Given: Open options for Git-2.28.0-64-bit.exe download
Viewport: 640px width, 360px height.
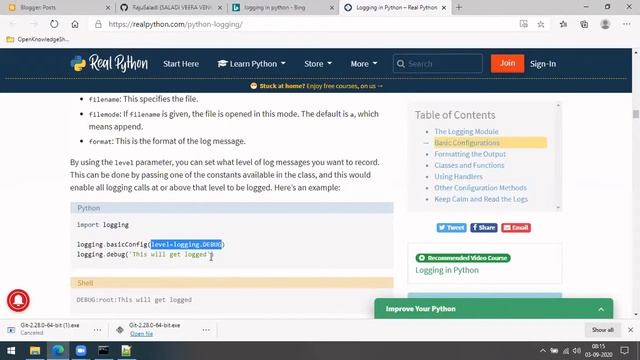Looking at the screenshot, I should tap(206, 330).
